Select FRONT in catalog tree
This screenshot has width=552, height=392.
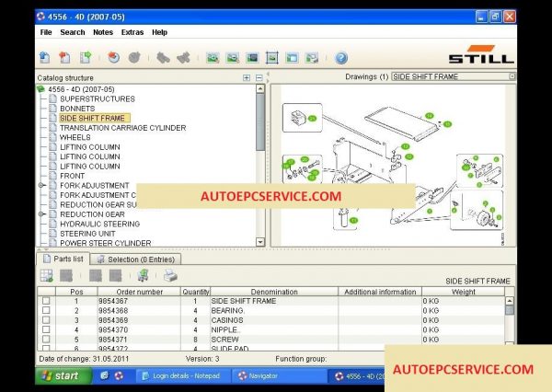tap(72, 176)
